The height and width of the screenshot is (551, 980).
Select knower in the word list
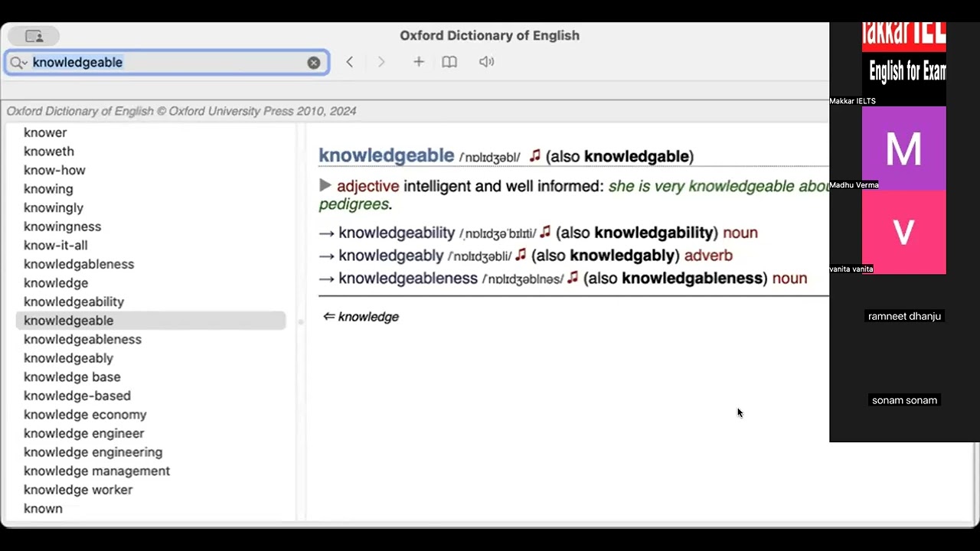click(x=45, y=132)
